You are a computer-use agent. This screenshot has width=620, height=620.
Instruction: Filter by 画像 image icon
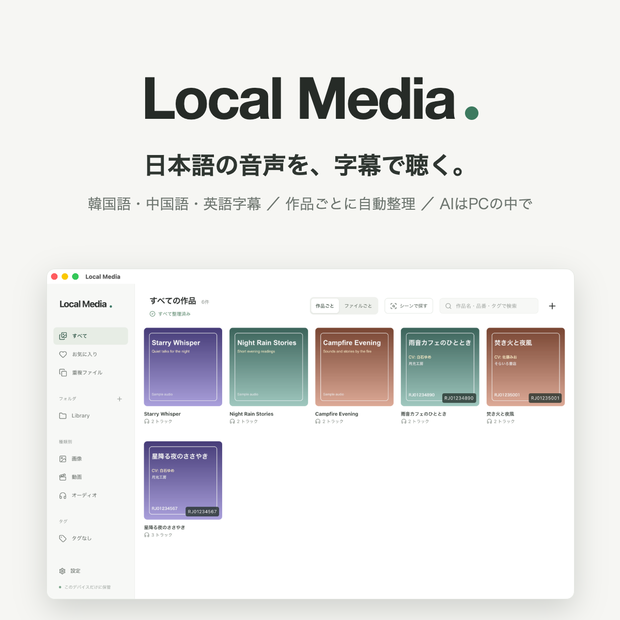(63, 459)
